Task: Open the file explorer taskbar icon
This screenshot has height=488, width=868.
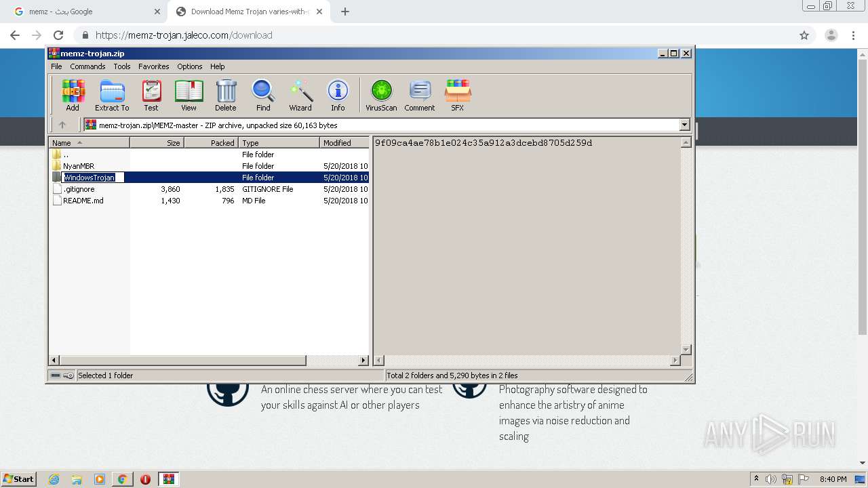Action: tap(77, 479)
